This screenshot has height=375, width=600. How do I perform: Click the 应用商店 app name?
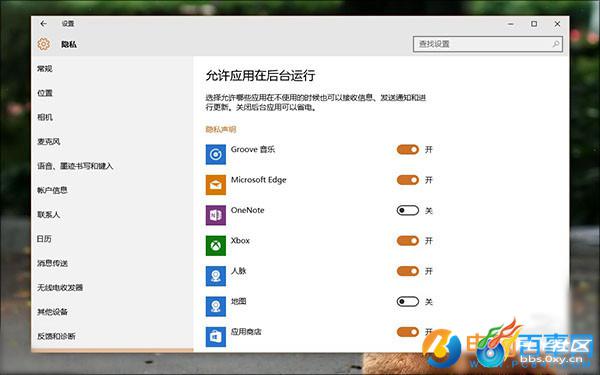coord(246,332)
